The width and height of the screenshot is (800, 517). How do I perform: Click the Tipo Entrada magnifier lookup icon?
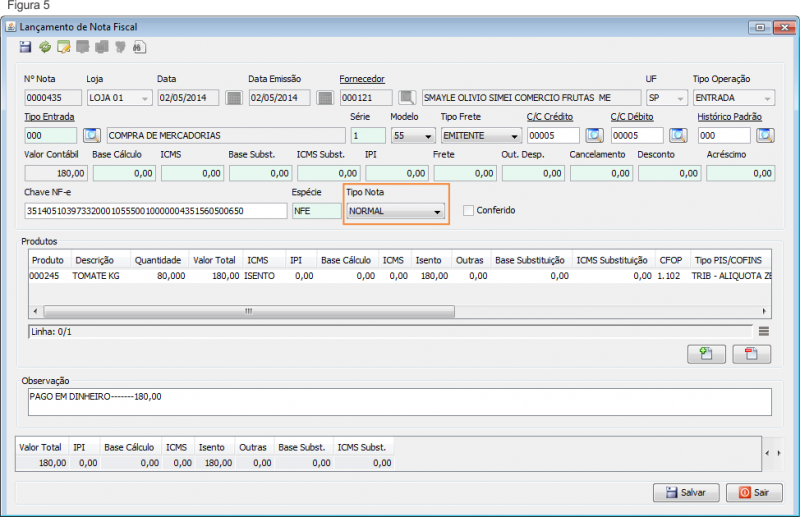[x=92, y=135]
